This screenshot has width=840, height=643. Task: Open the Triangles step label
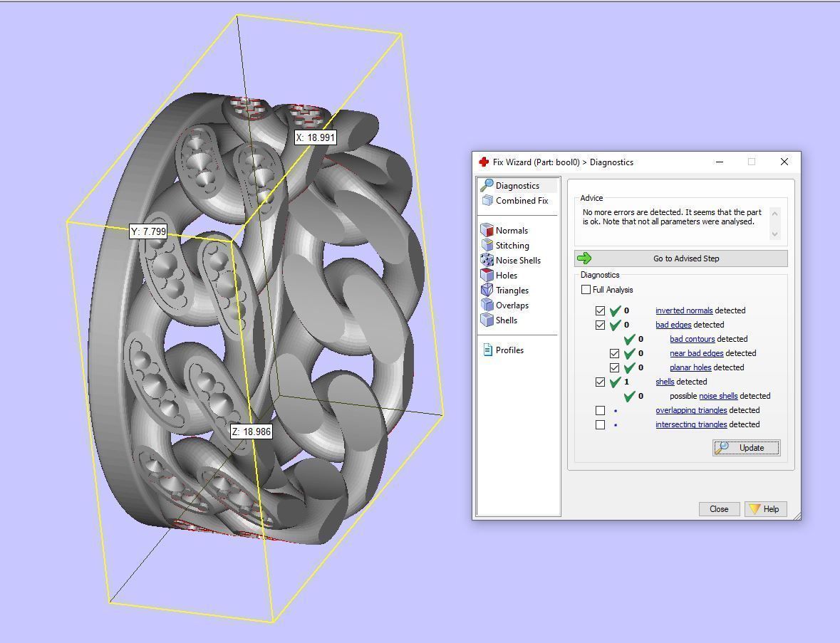click(x=512, y=291)
